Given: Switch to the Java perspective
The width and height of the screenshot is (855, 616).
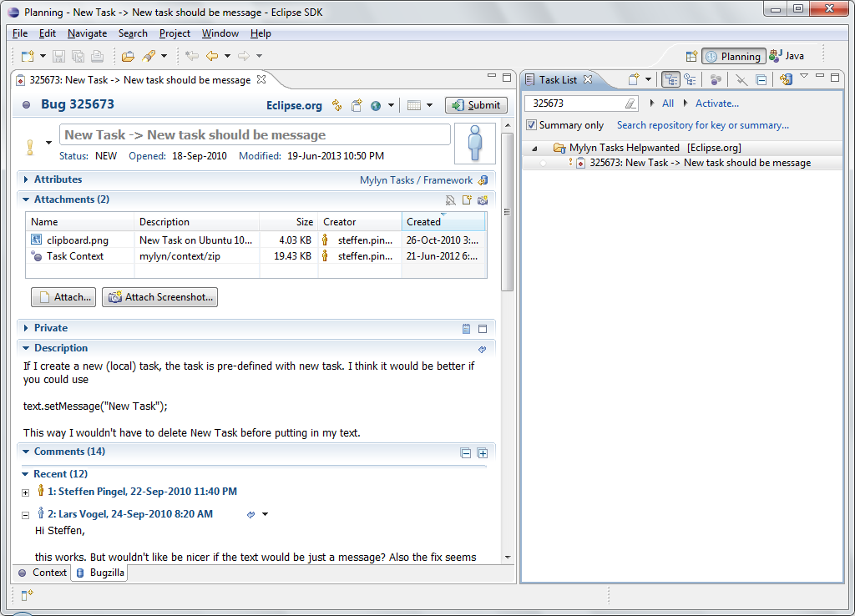Looking at the screenshot, I should (x=787, y=56).
